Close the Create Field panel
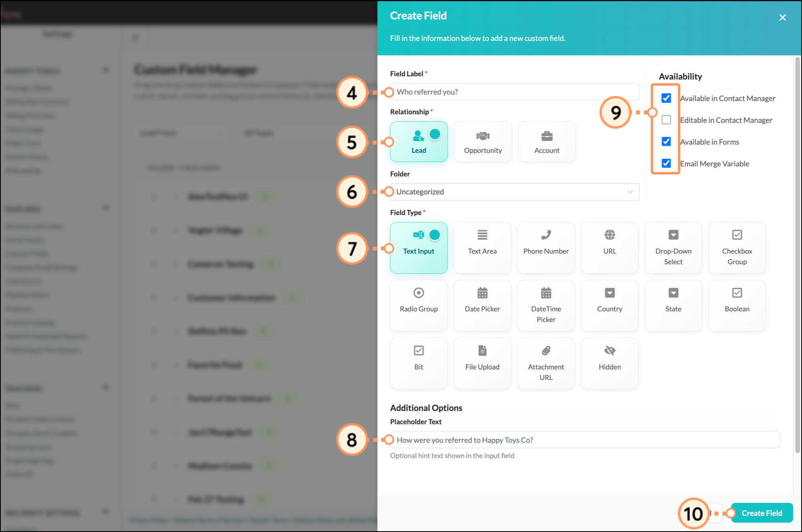This screenshot has width=802, height=532. coord(782,18)
